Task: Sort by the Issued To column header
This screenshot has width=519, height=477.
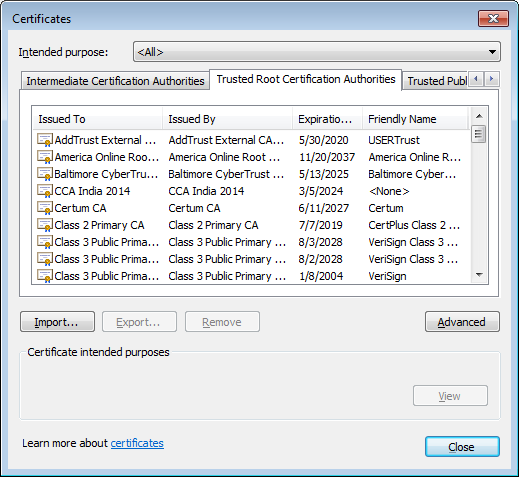Action: 98,119
